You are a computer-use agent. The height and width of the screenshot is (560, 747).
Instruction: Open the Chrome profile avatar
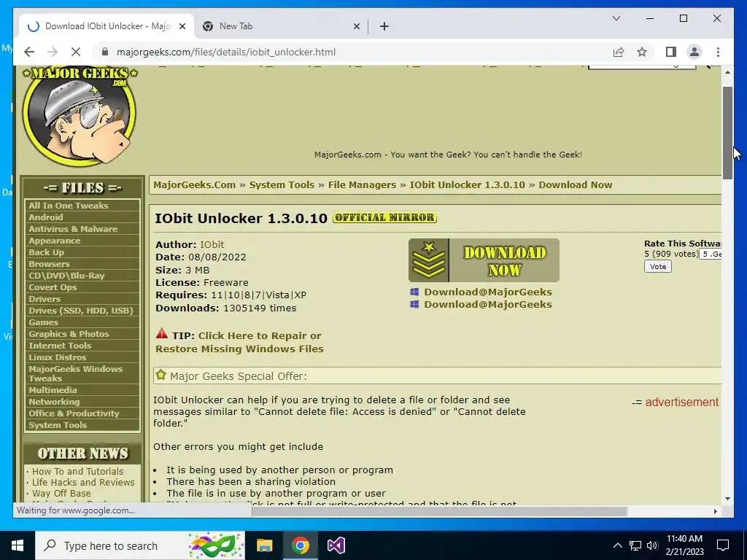click(694, 52)
